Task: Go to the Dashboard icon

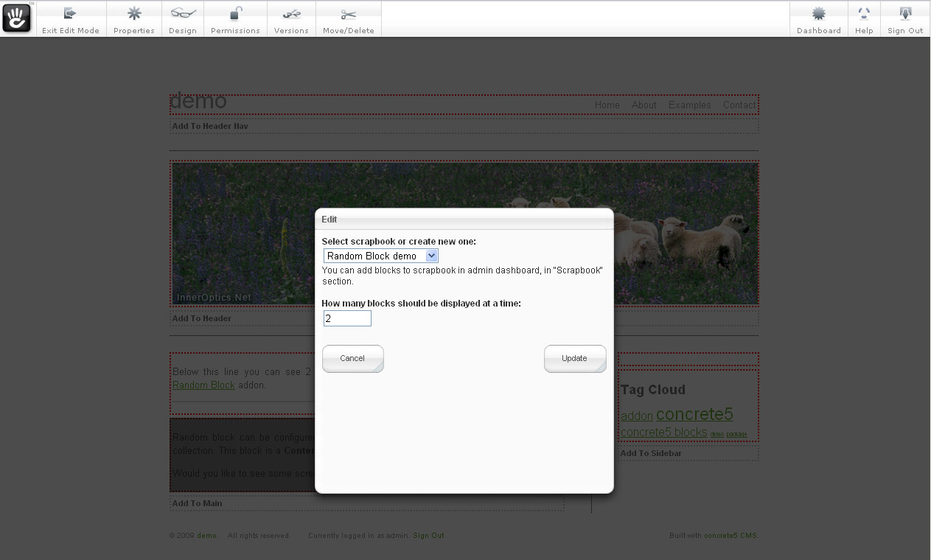Action: pos(819,13)
